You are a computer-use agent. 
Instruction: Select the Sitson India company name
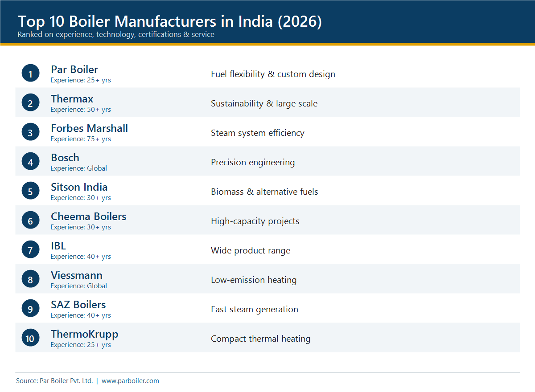[79, 187]
